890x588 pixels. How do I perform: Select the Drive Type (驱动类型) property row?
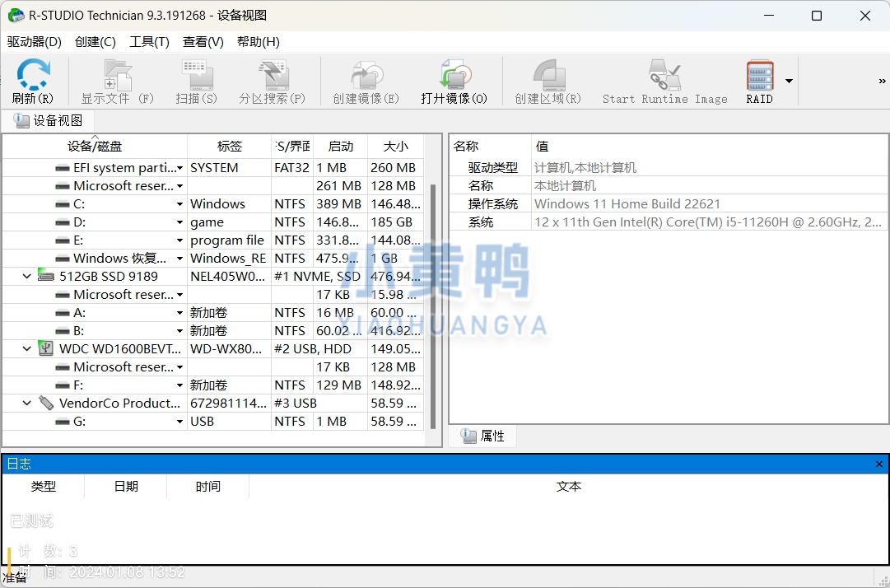(x=669, y=168)
